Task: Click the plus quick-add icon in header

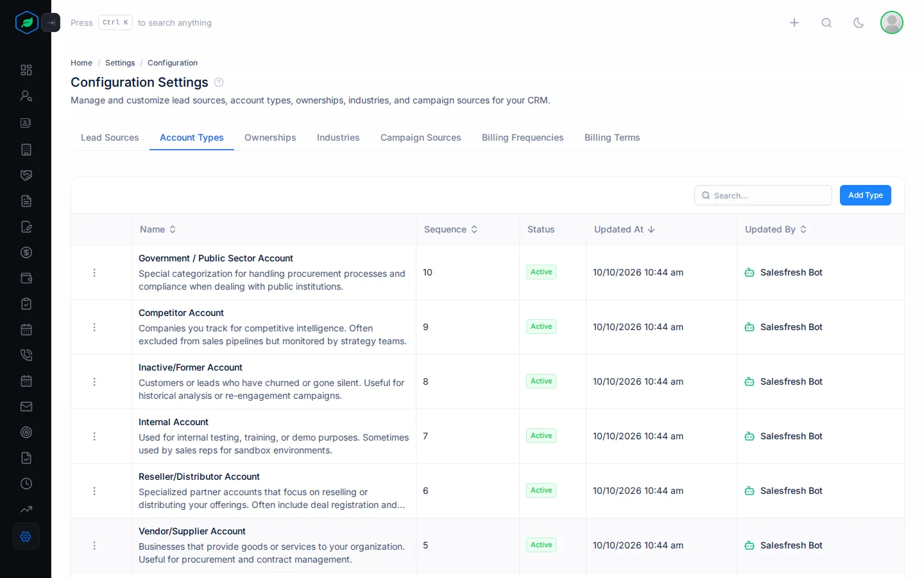Action: 794,22
